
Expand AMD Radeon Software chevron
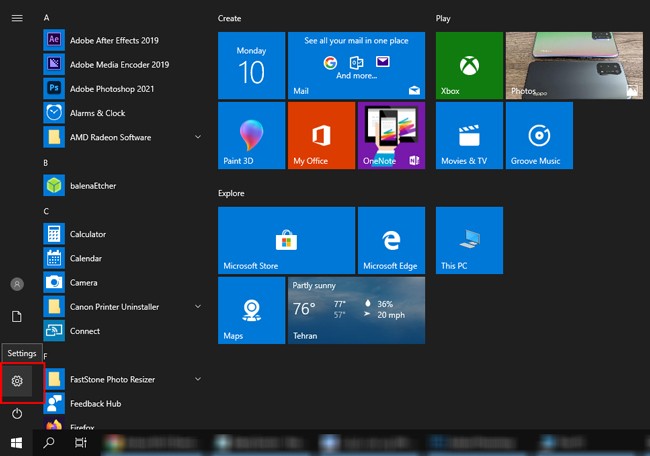click(x=198, y=137)
